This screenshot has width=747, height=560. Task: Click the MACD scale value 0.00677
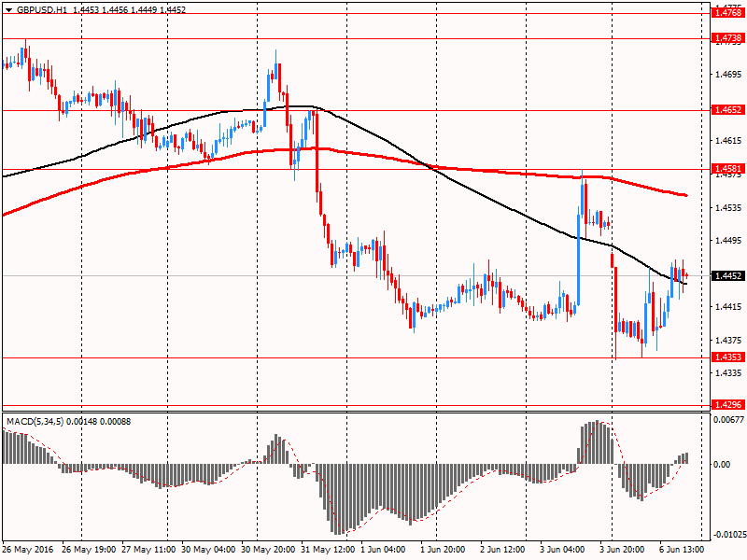point(728,419)
